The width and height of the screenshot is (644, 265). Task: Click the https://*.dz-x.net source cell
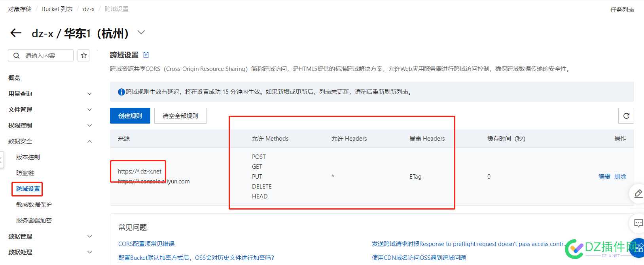[140, 171]
